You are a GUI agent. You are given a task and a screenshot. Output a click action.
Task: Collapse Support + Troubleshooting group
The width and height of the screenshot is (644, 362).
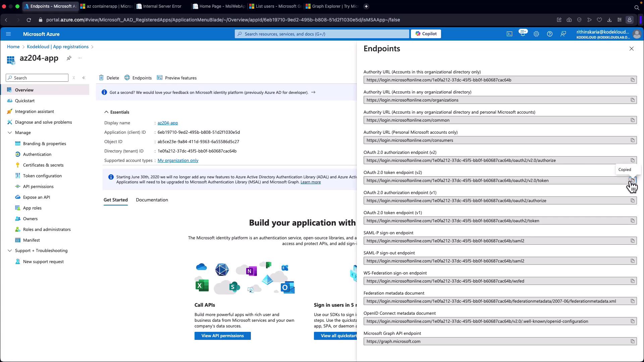pyautogui.click(x=10, y=251)
